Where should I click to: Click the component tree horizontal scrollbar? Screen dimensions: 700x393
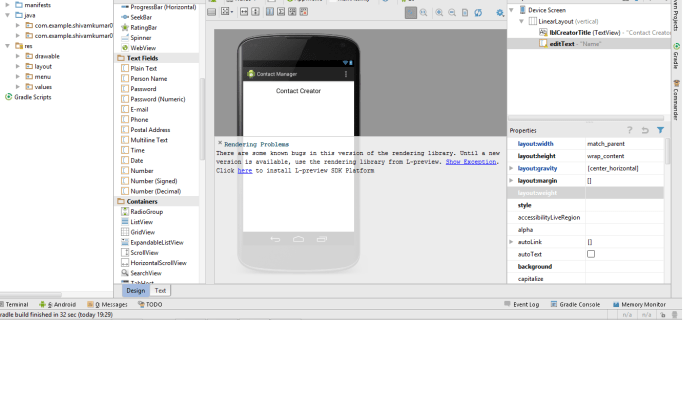click(586, 118)
